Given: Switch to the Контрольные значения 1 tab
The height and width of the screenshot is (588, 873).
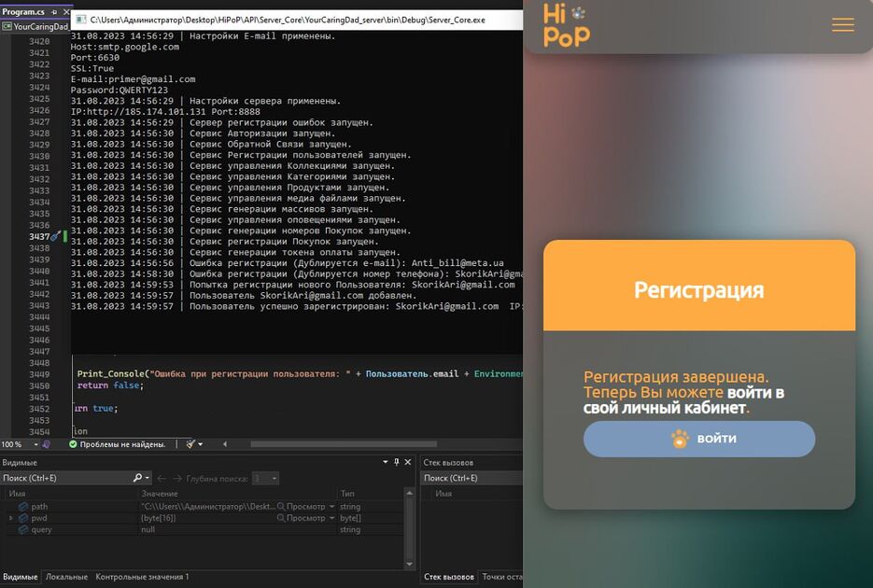Looking at the screenshot, I should [x=142, y=577].
